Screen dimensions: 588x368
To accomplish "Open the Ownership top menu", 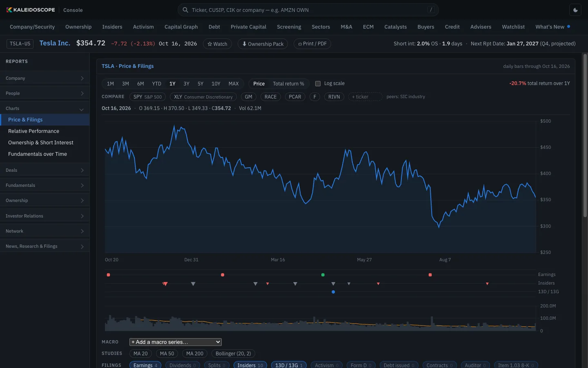I will 78,27.
